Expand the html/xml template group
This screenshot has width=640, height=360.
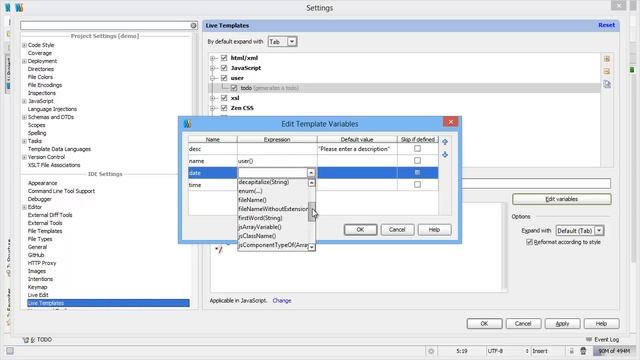point(213,58)
